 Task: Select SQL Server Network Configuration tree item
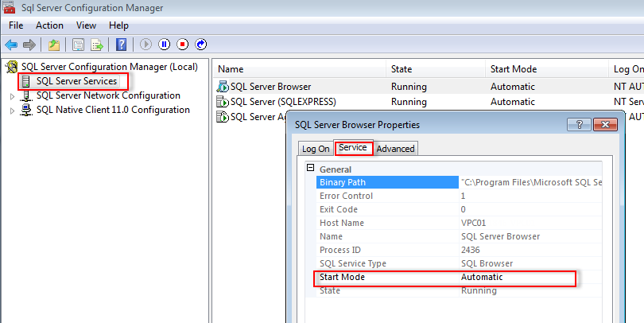(x=108, y=95)
